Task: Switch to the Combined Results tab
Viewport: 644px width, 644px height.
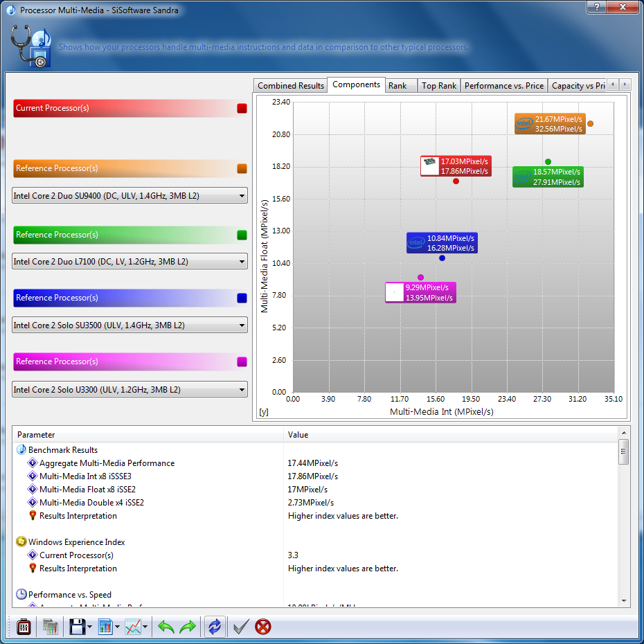Action: click(291, 86)
